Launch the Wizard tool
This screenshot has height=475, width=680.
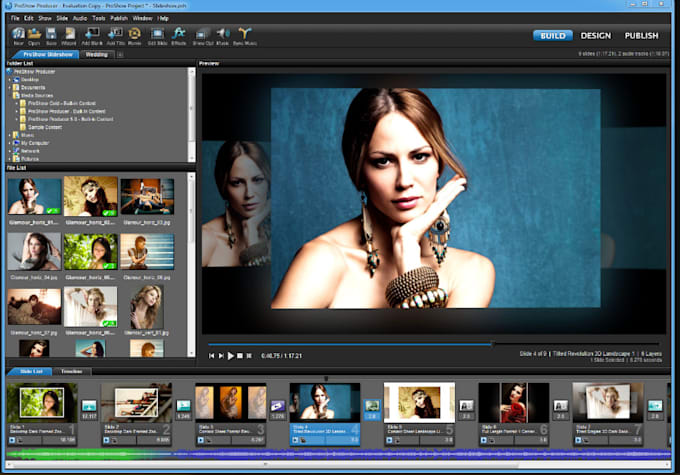69,34
